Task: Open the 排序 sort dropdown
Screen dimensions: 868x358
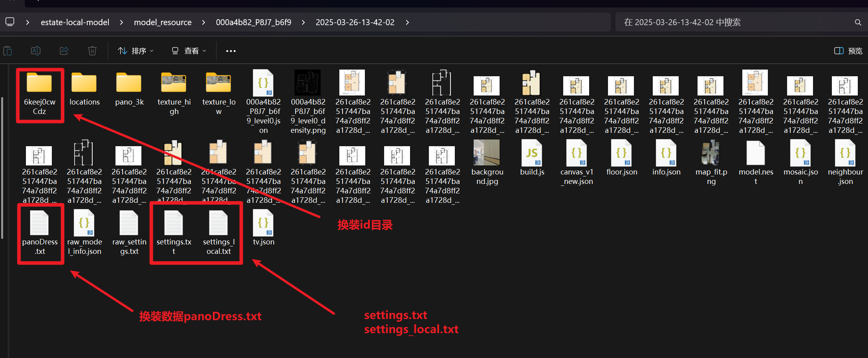Action: tap(136, 51)
